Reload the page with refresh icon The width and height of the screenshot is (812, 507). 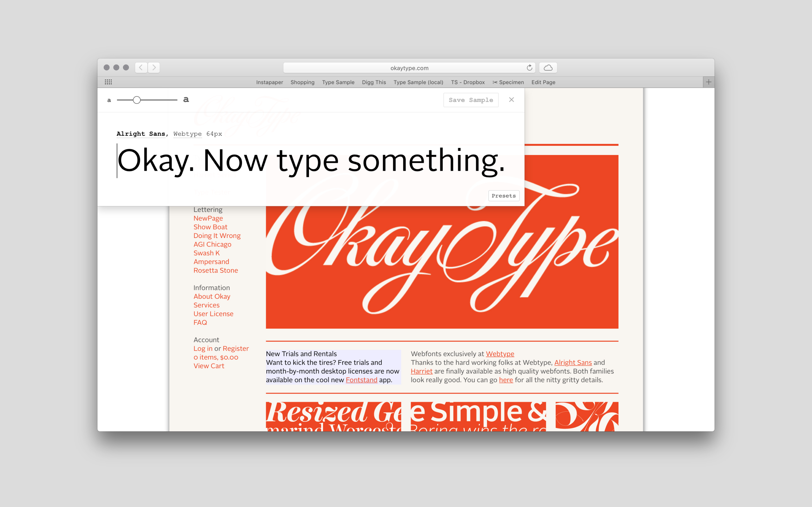[529, 68]
